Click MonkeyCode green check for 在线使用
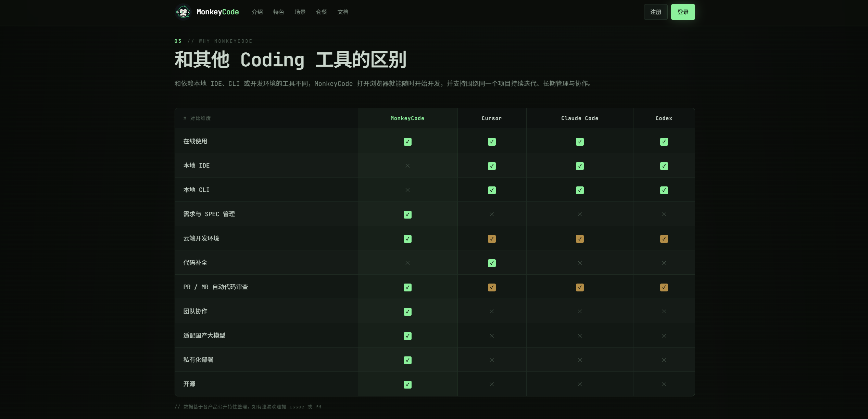The image size is (868, 419). [407, 142]
